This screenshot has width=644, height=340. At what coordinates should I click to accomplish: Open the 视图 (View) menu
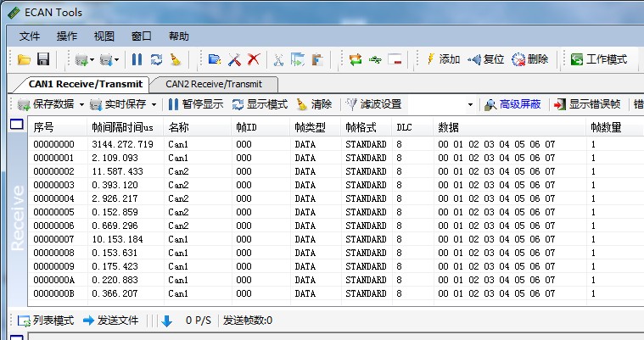104,36
